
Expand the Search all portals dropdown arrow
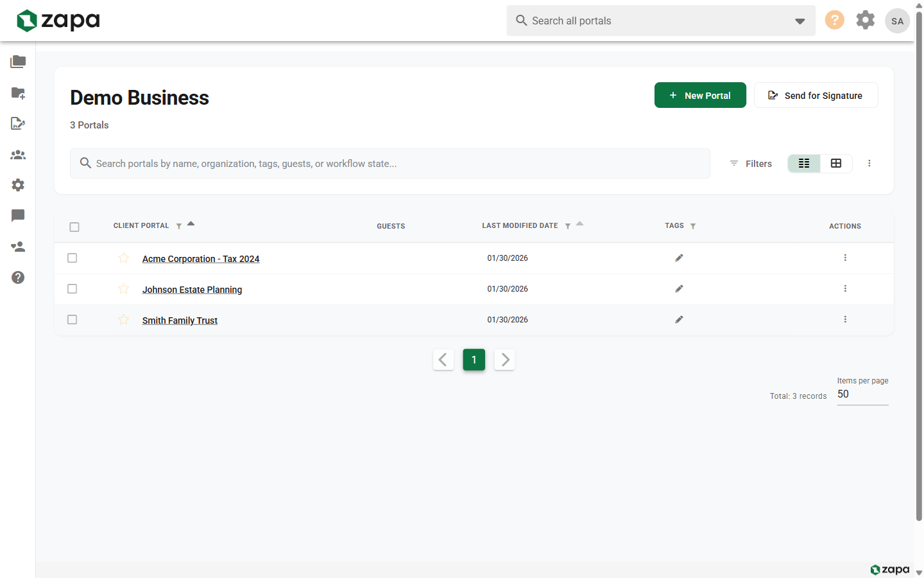coord(800,21)
